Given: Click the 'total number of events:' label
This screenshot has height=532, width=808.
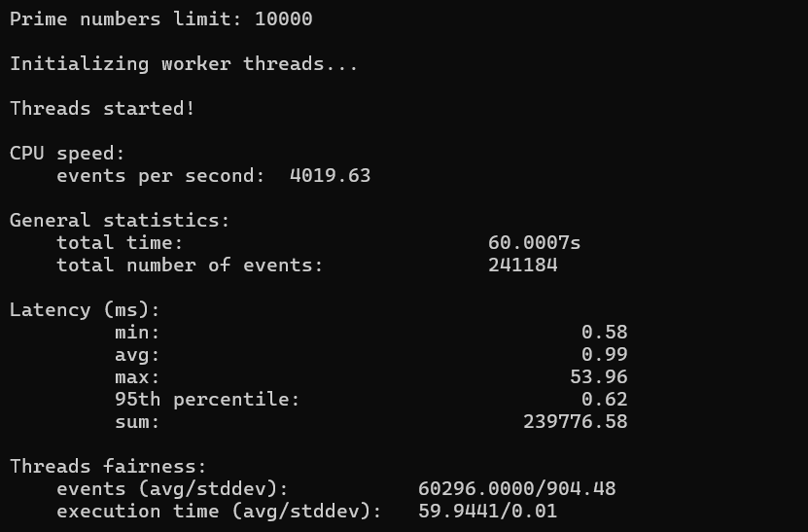Looking at the screenshot, I should (x=190, y=266).
